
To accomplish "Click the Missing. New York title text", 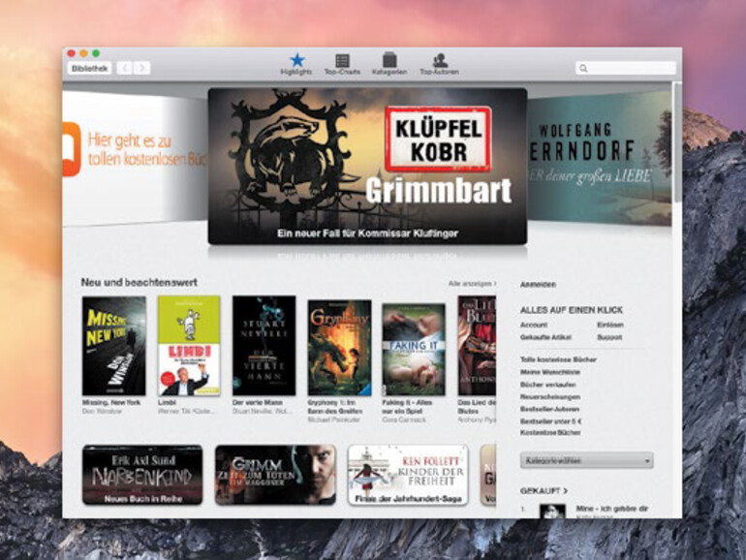I will click(x=111, y=402).
